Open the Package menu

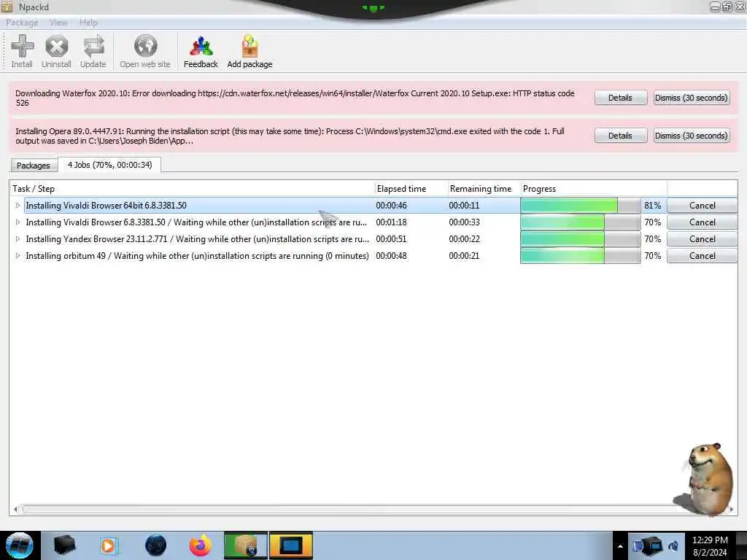pos(22,23)
